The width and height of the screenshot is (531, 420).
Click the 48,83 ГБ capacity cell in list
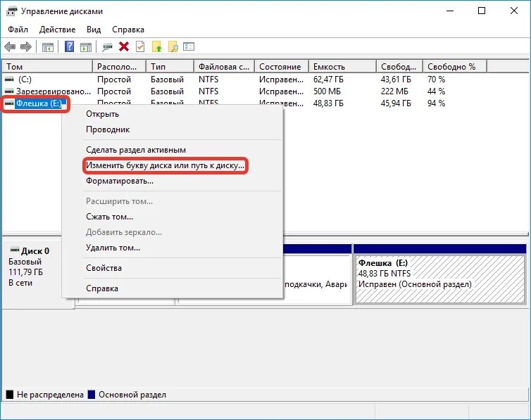pos(328,103)
